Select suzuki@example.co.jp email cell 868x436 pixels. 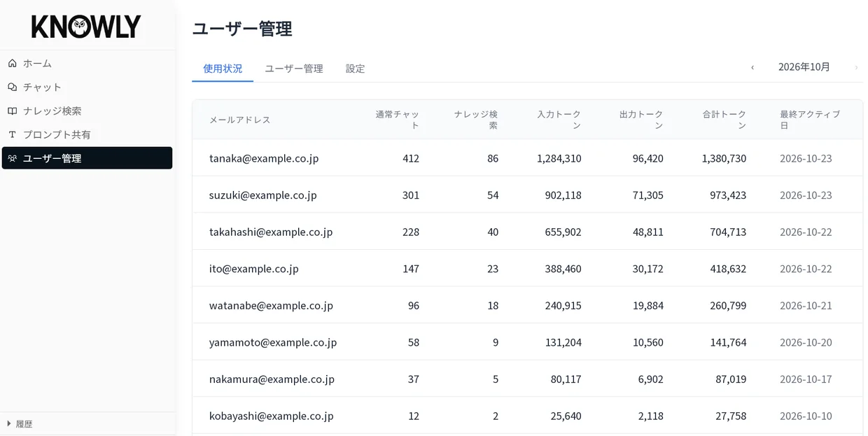(263, 195)
